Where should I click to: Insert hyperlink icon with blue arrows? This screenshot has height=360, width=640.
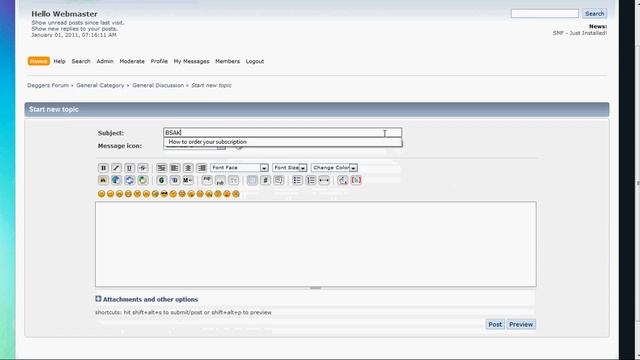pos(129,180)
